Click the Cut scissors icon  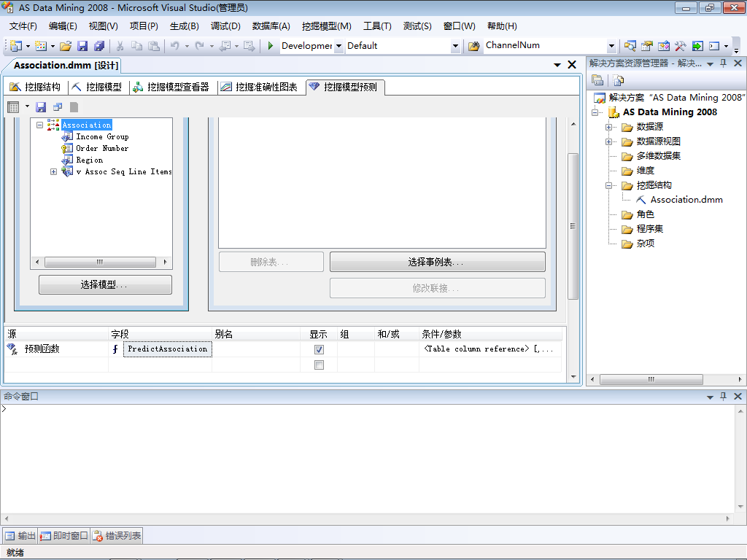tap(120, 46)
